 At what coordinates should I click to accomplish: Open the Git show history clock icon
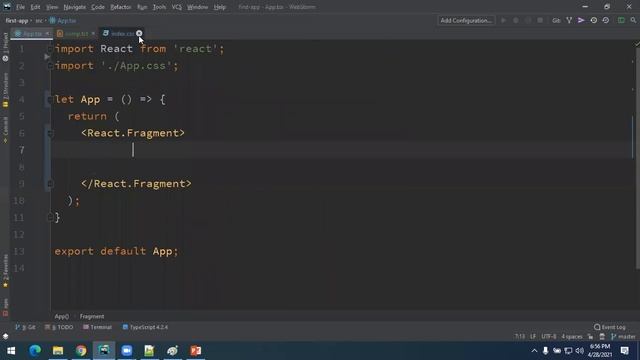click(593, 20)
